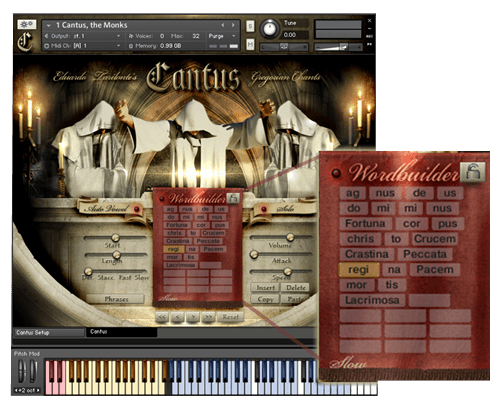Click the Slow label in enlarged inset

[x=348, y=364]
